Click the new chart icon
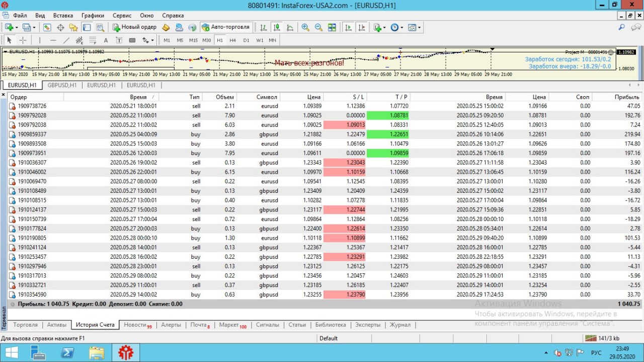 (9, 27)
